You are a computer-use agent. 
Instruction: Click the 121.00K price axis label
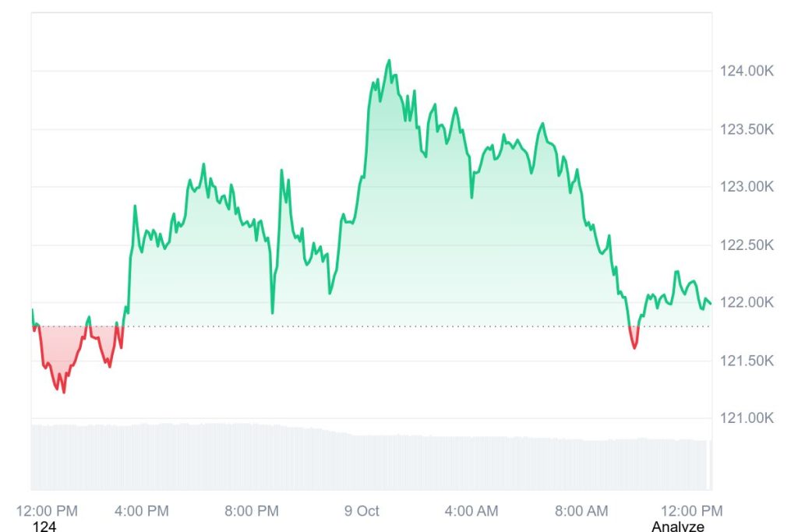coord(746,418)
